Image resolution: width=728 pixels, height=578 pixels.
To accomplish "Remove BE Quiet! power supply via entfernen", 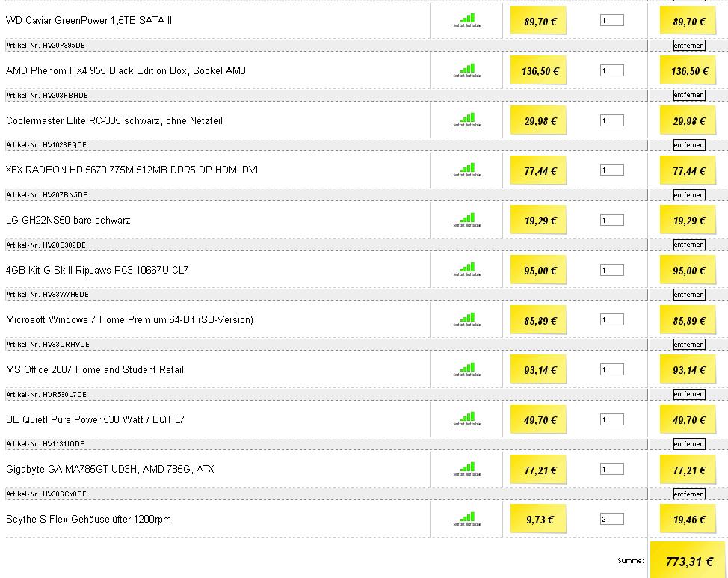I will [689, 444].
